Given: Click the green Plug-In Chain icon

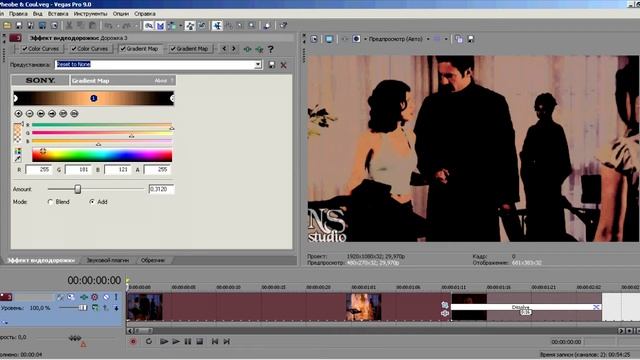Looking at the screenshot, I should [247, 49].
